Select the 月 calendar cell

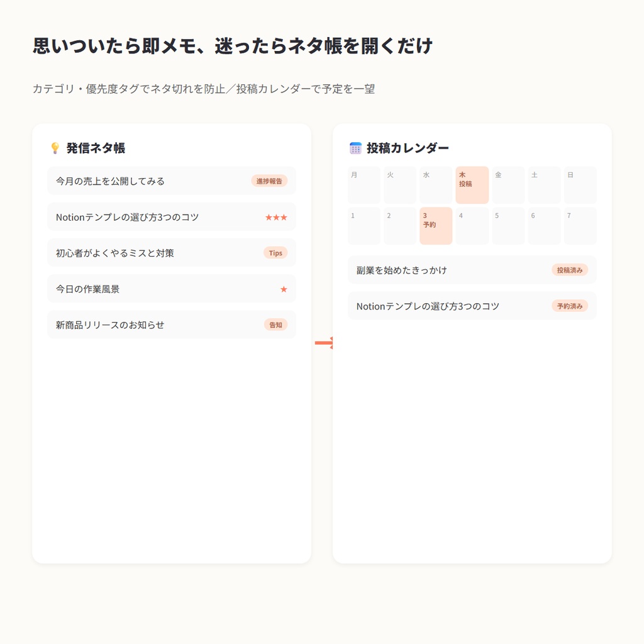364,185
